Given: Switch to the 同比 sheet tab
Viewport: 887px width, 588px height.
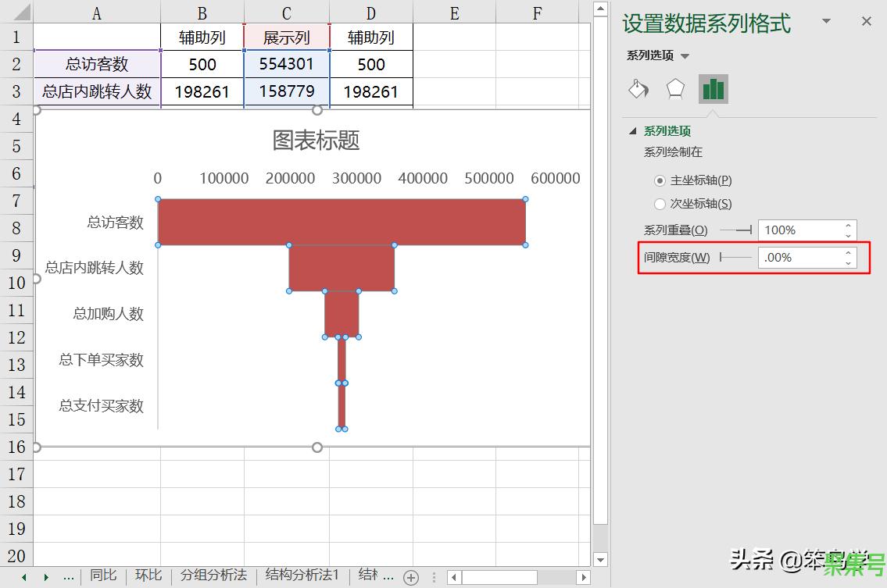Looking at the screenshot, I should point(103,576).
